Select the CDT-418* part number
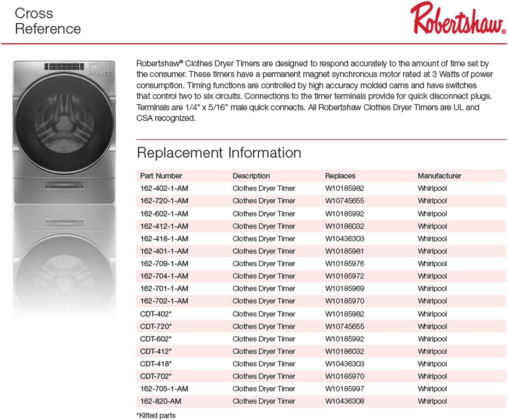Screen dimensions: 508x420 pyautogui.click(x=156, y=364)
